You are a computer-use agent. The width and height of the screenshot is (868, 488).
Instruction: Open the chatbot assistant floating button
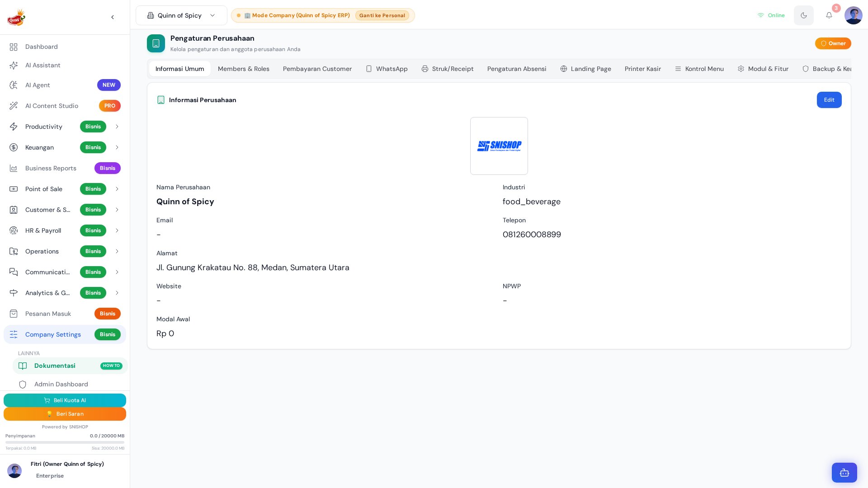pyautogui.click(x=844, y=473)
